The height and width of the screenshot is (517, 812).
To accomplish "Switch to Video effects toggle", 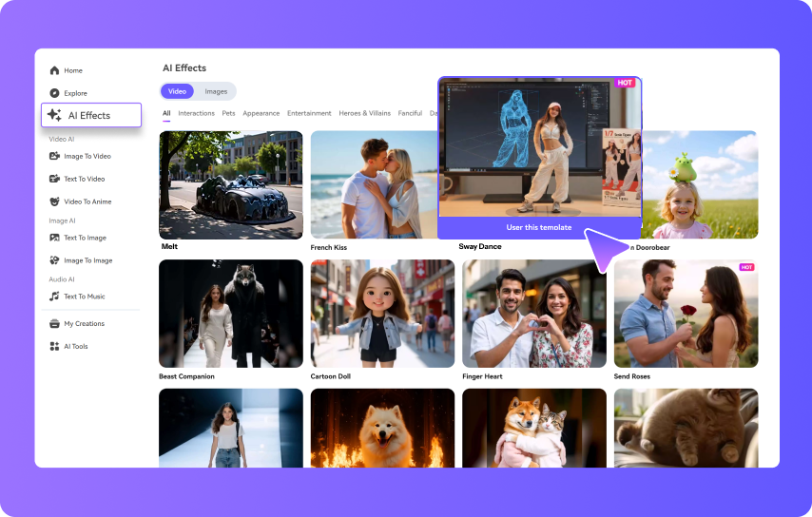I will pos(177,91).
